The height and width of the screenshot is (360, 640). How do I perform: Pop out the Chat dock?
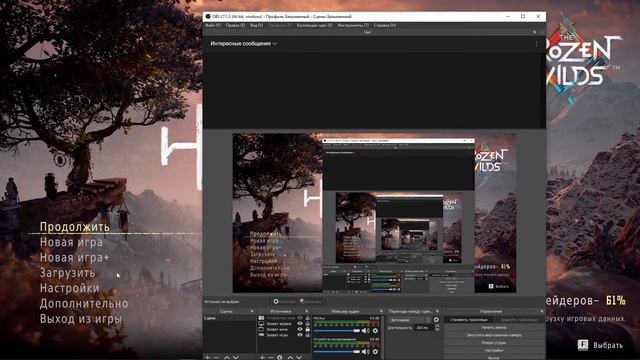[x=535, y=32]
